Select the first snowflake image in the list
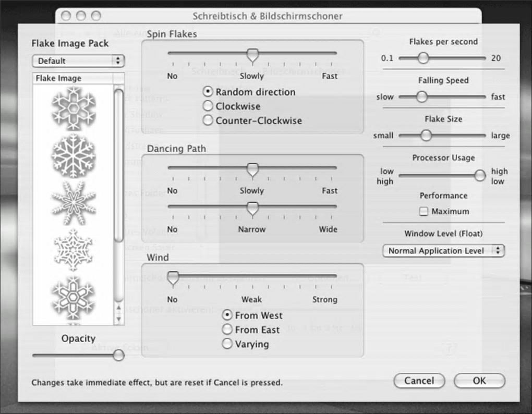Image resolution: width=532 pixels, height=414 pixels. tap(74, 108)
